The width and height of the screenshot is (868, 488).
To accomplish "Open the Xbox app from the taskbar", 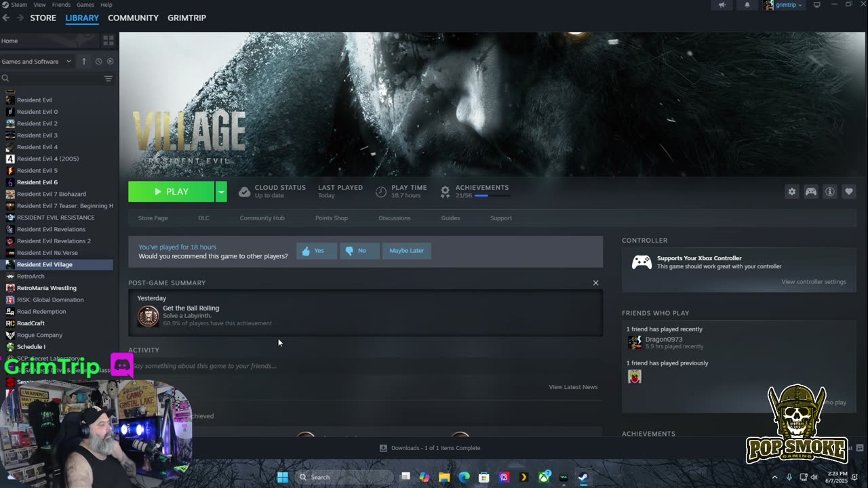I will (544, 477).
